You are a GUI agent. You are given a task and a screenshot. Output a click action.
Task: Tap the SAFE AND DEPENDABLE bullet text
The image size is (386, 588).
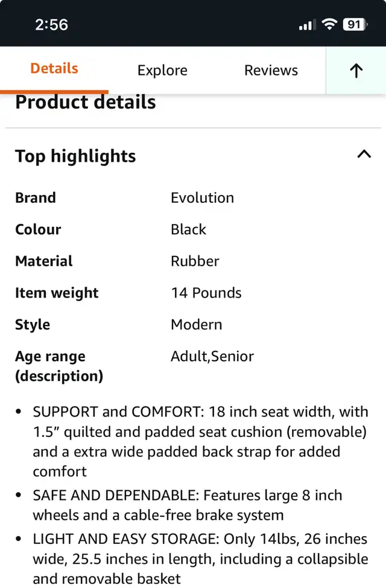point(188,505)
